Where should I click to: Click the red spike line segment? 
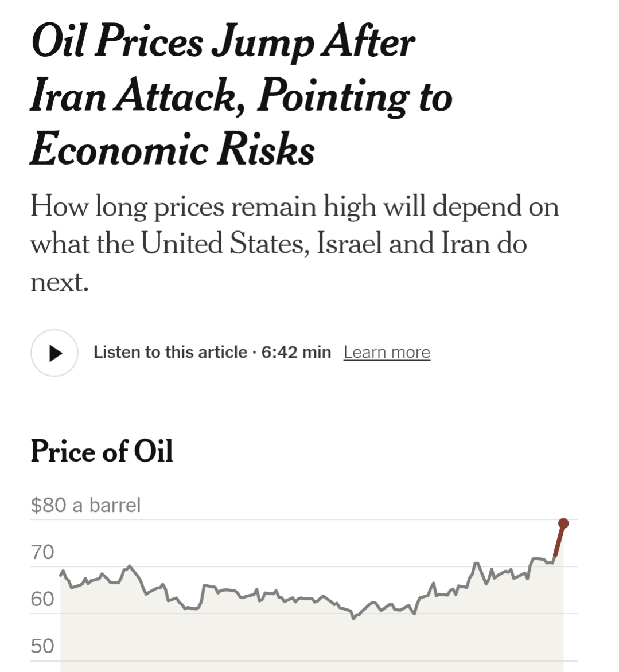click(x=559, y=540)
